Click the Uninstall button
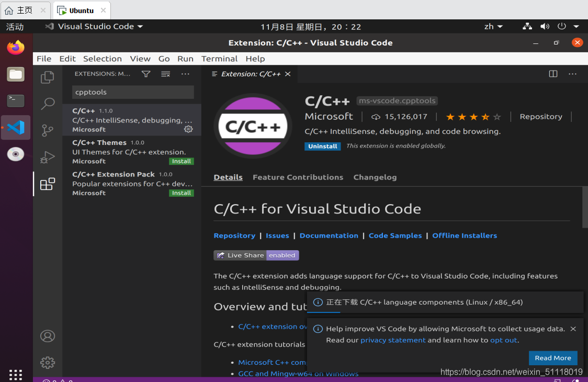The height and width of the screenshot is (382, 588). 322,147
